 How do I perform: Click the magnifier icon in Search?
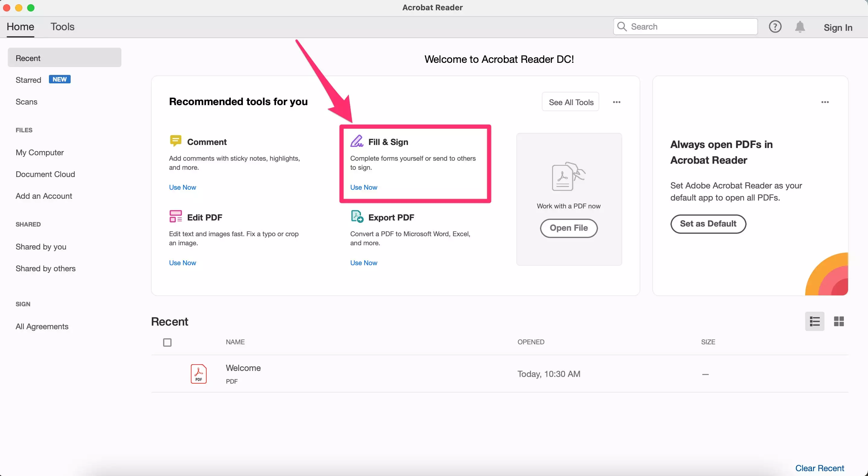(x=622, y=27)
